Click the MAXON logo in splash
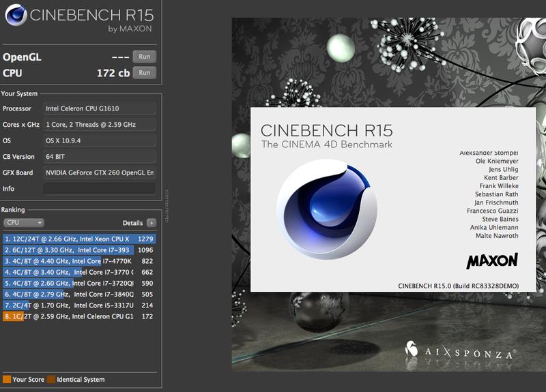 click(x=492, y=261)
